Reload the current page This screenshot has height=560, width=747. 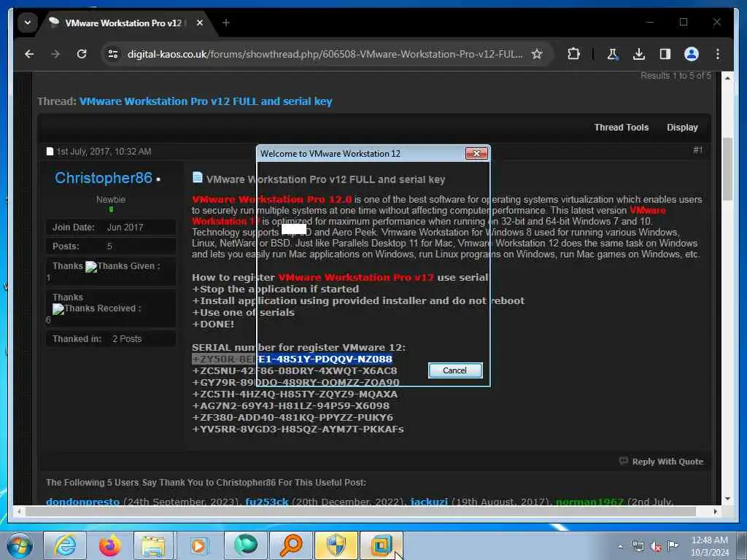(x=82, y=54)
